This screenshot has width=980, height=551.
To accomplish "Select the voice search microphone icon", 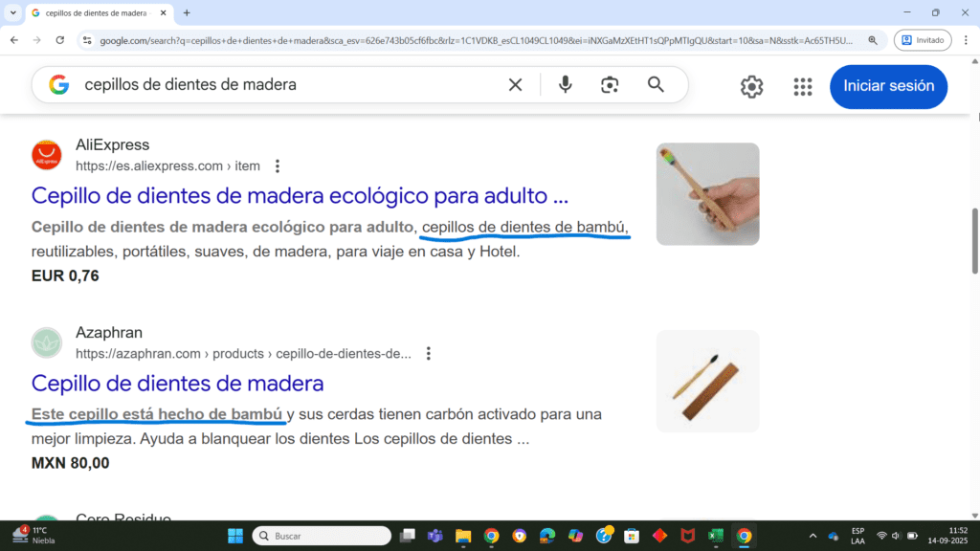I will 565,85.
